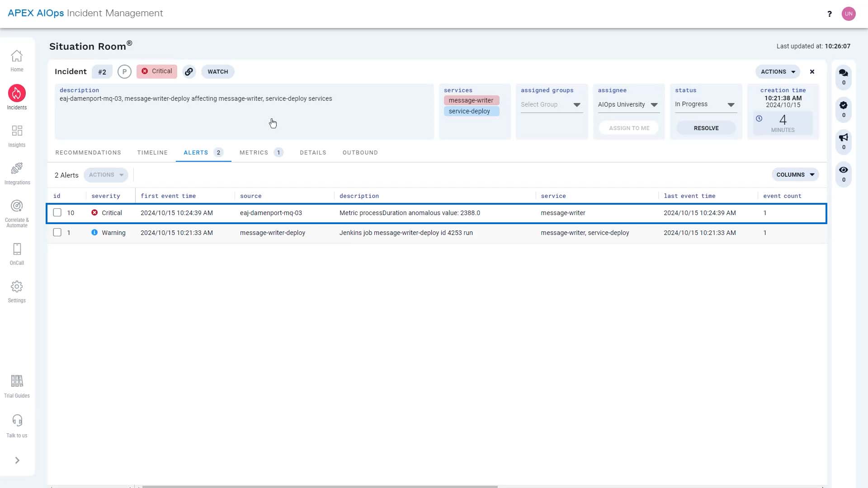Click ASSIGN TO ME button
Viewport: 868px width, 488px height.
pyautogui.click(x=630, y=127)
